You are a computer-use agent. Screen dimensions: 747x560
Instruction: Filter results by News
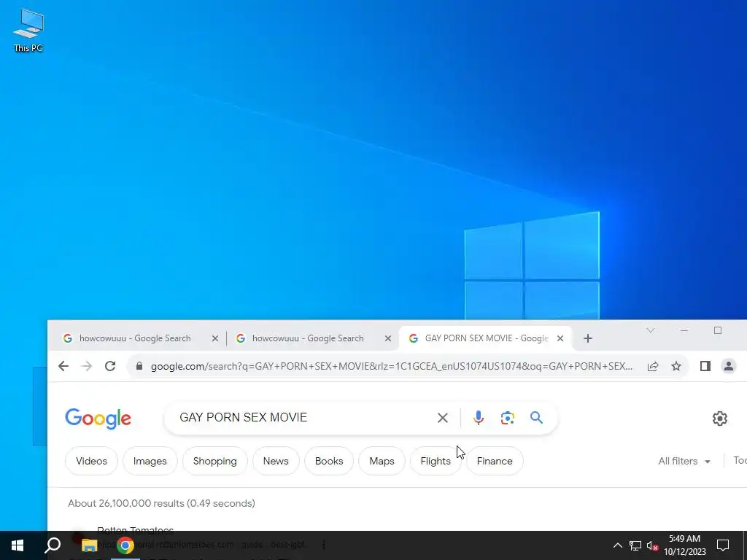276,461
